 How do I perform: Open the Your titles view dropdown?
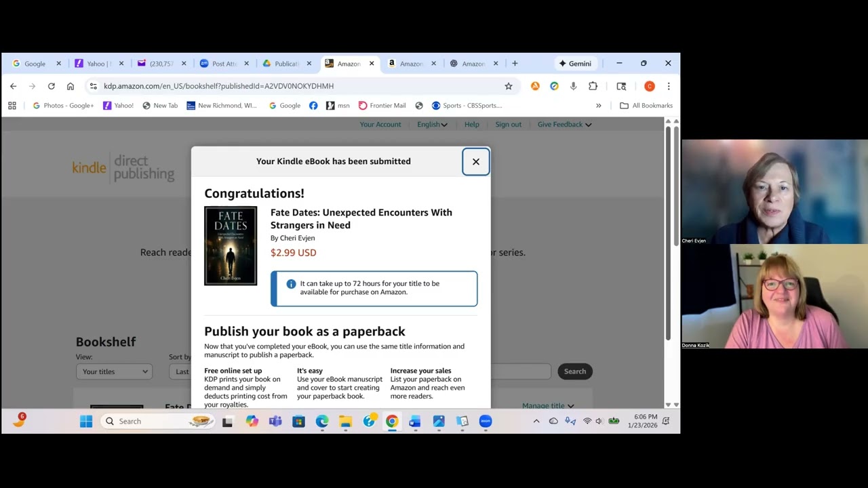(x=114, y=371)
